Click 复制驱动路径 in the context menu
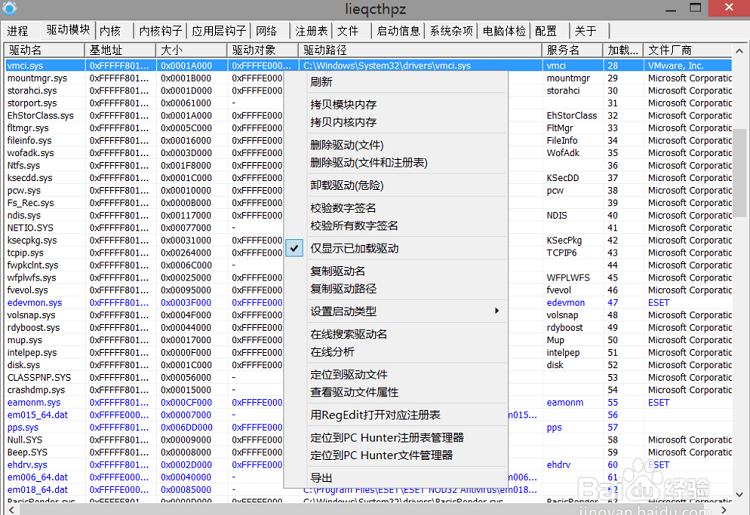 coord(343,289)
